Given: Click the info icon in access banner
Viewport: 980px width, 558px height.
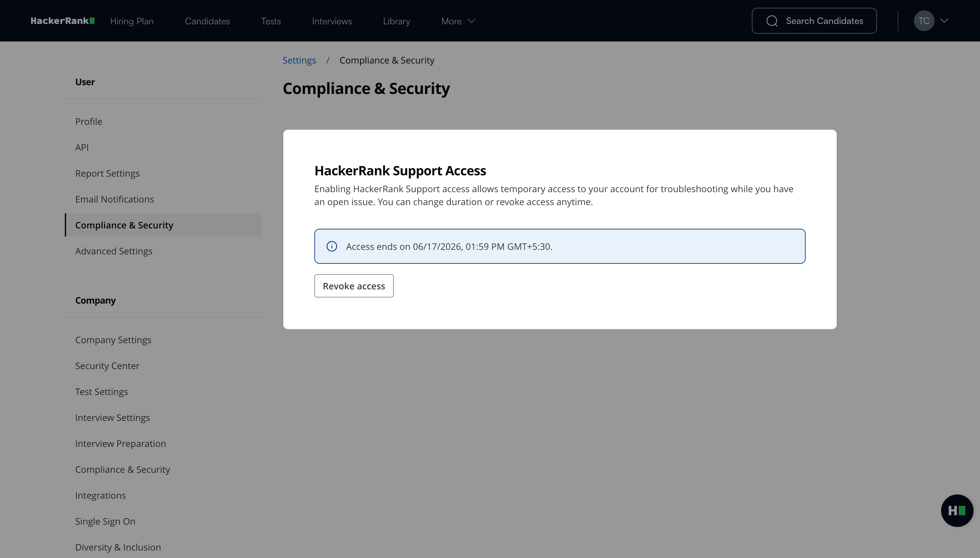Looking at the screenshot, I should click(332, 246).
